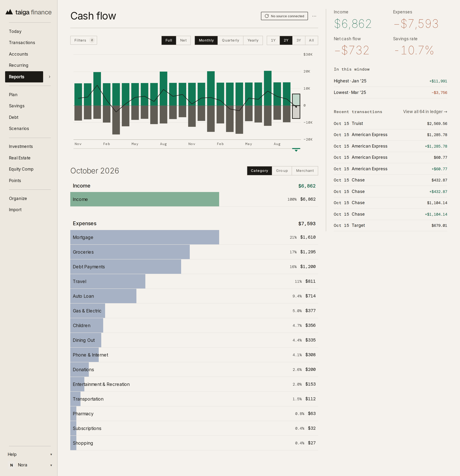Open the Equity Comp page
The width and height of the screenshot is (460, 476).
pos(21,169)
